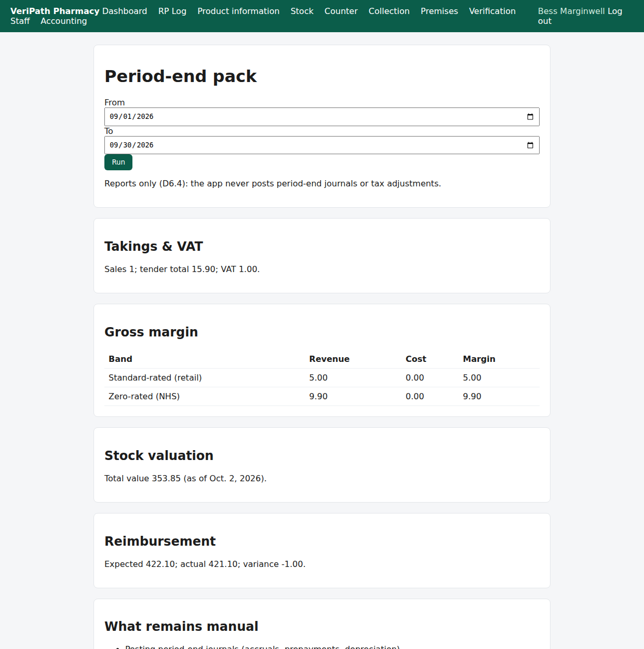Screen dimensions: 644x649
Task: Open calendar picker in From date field
Action: [x=530, y=117]
